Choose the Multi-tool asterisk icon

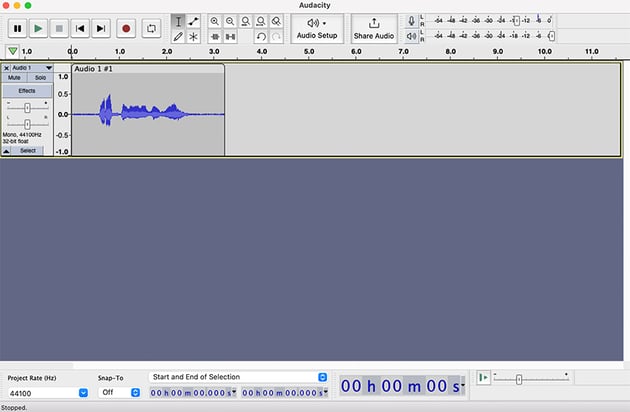(x=193, y=37)
